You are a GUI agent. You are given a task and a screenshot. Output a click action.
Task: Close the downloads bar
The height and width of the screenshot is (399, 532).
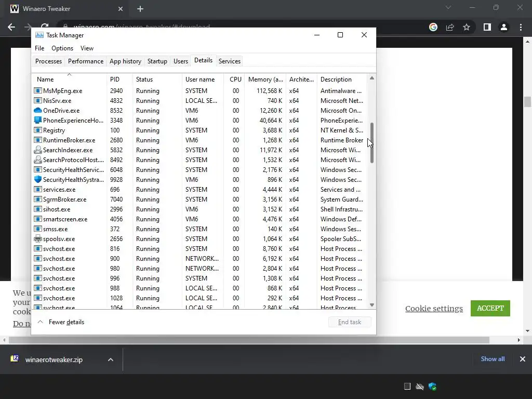click(x=523, y=359)
